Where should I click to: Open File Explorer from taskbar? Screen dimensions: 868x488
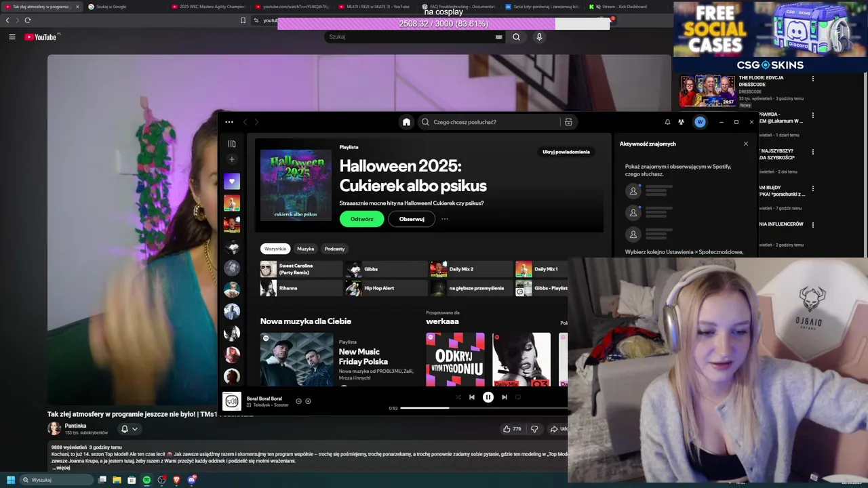pos(117,480)
